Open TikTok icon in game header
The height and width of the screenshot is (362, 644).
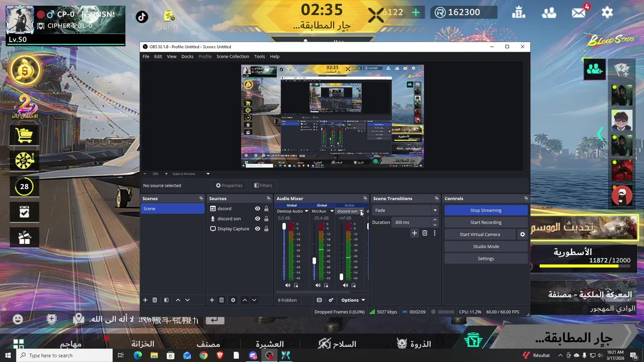pos(142,17)
